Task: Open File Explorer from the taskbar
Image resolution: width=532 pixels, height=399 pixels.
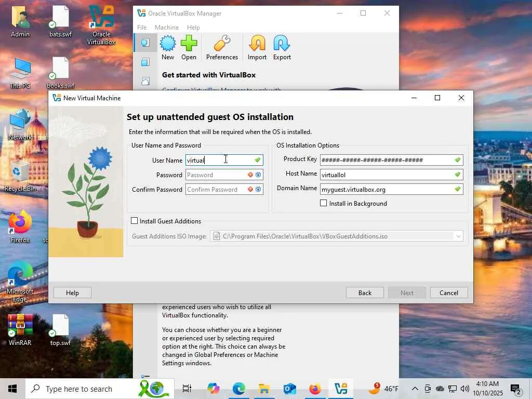Action: pyautogui.click(x=264, y=389)
